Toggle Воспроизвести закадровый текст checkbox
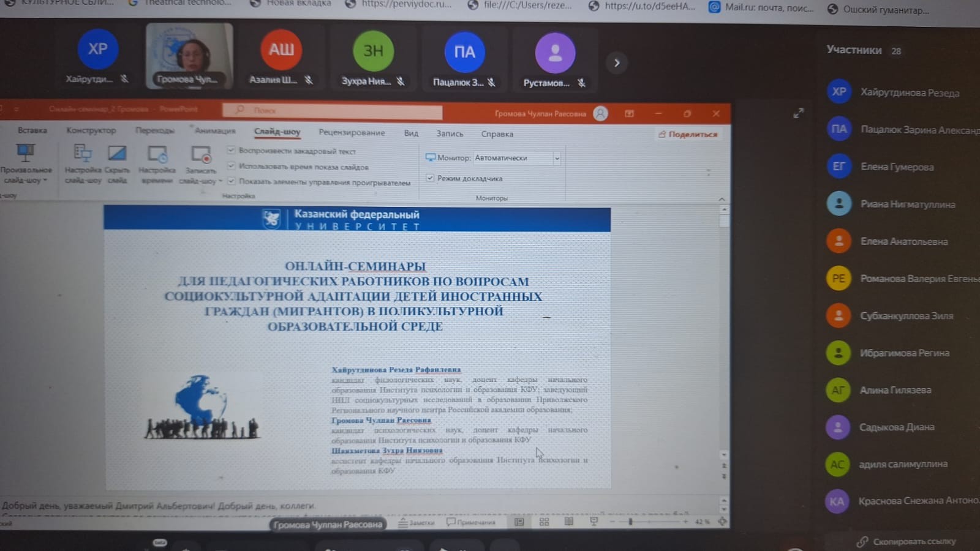980x551 pixels. (232, 150)
